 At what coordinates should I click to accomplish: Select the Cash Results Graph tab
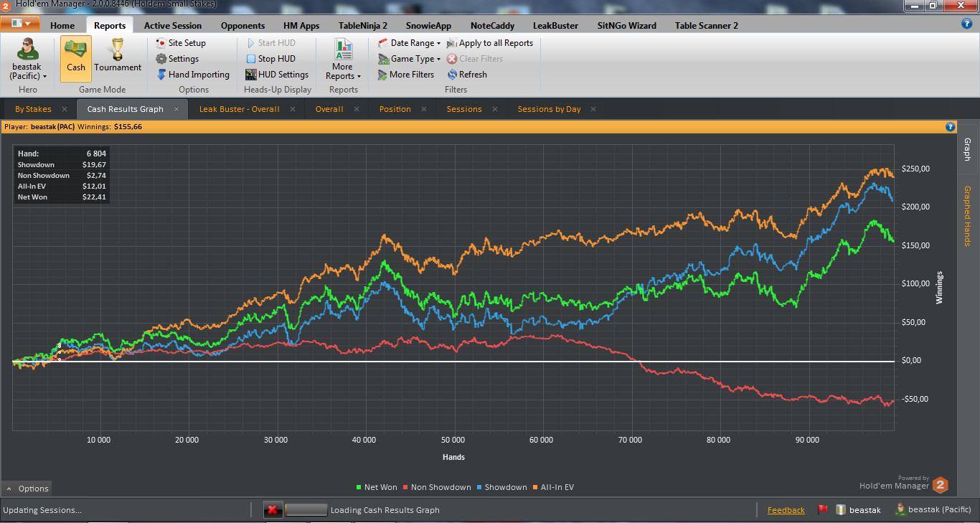[125, 109]
